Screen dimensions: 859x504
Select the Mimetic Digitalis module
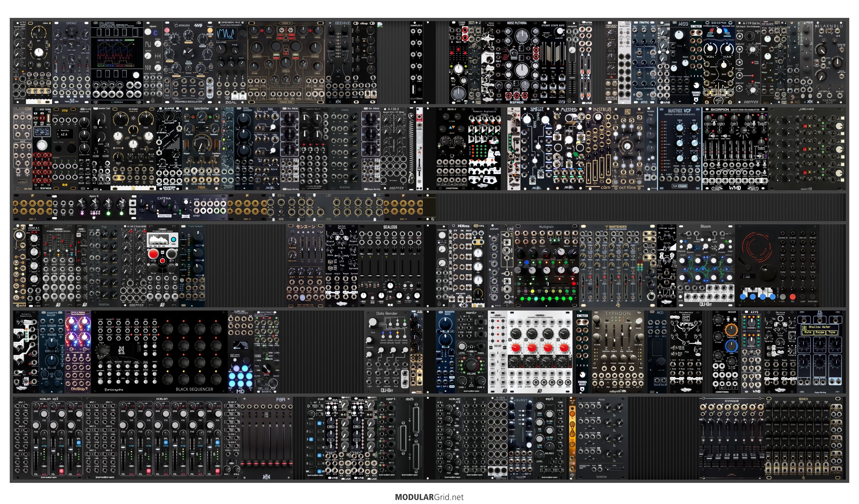pos(484,149)
